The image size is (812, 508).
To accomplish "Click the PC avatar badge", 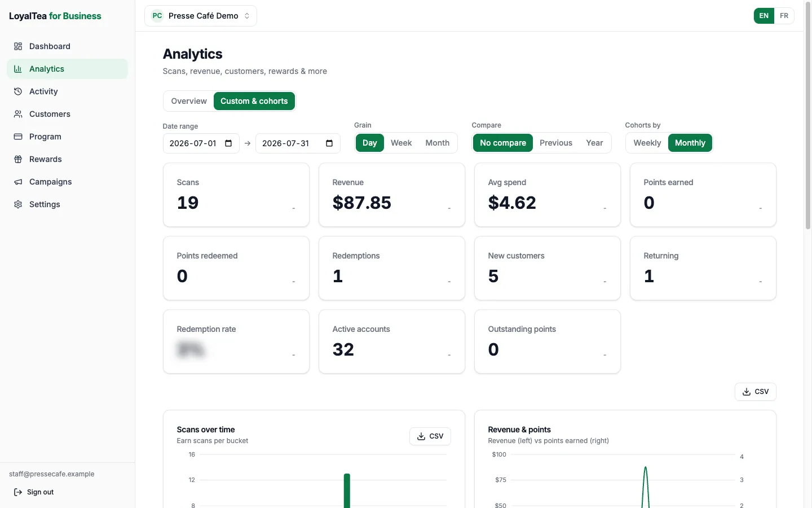I will (157, 16).
